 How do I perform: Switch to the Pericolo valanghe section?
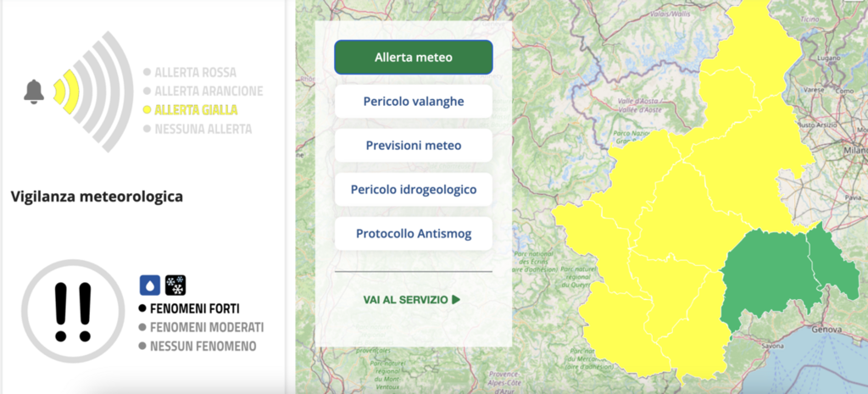tap(413, 102)
